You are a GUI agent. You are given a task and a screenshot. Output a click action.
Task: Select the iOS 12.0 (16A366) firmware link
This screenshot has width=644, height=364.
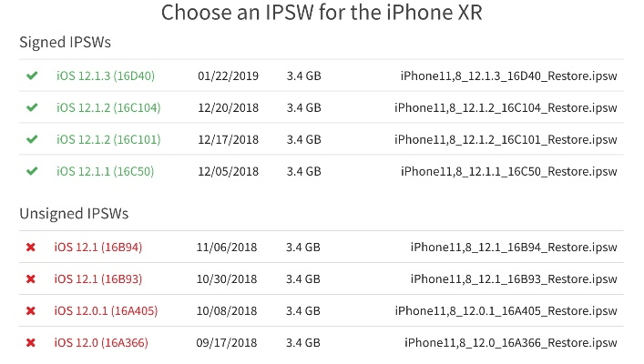(101, 342)
